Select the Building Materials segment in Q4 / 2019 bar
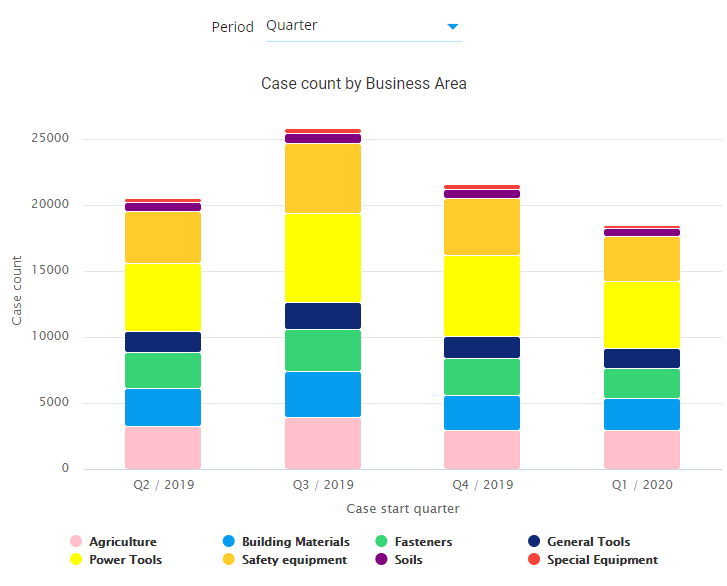727x586 pixels. click(x=482, y=413)
